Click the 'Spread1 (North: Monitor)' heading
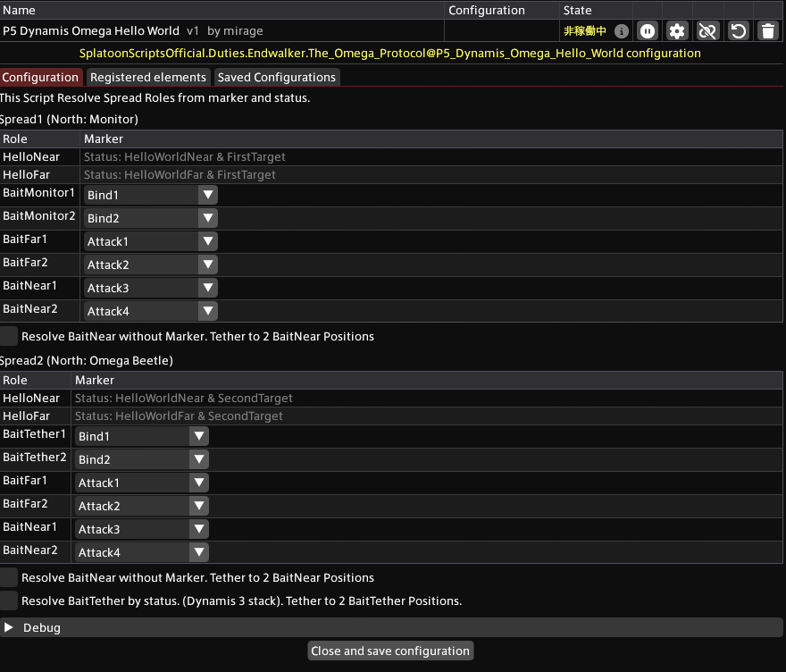 pos(69,120)
